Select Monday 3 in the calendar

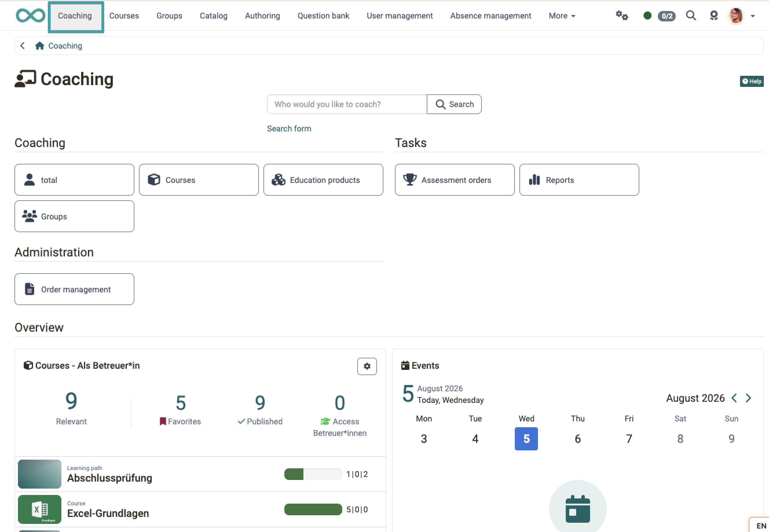coord(424,439)
